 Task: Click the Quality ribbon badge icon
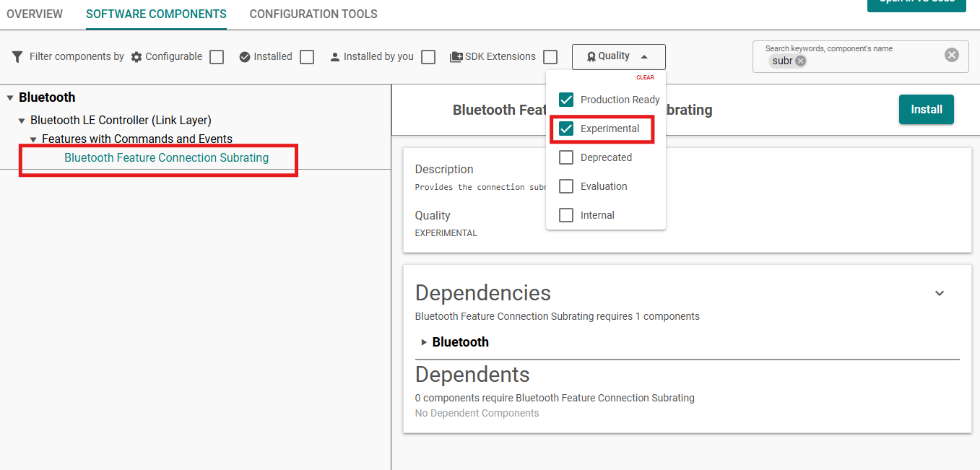[591, 56]
